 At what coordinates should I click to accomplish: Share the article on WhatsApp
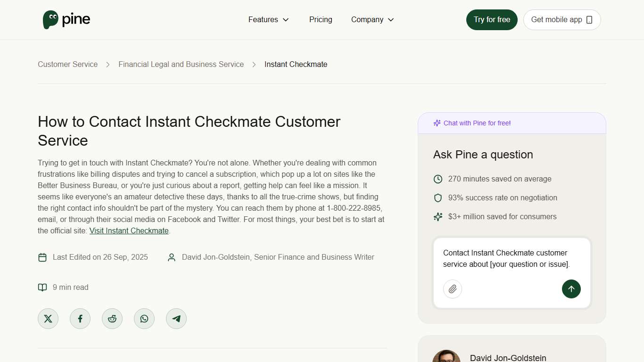pyautogui.click(x=144, y=318)
